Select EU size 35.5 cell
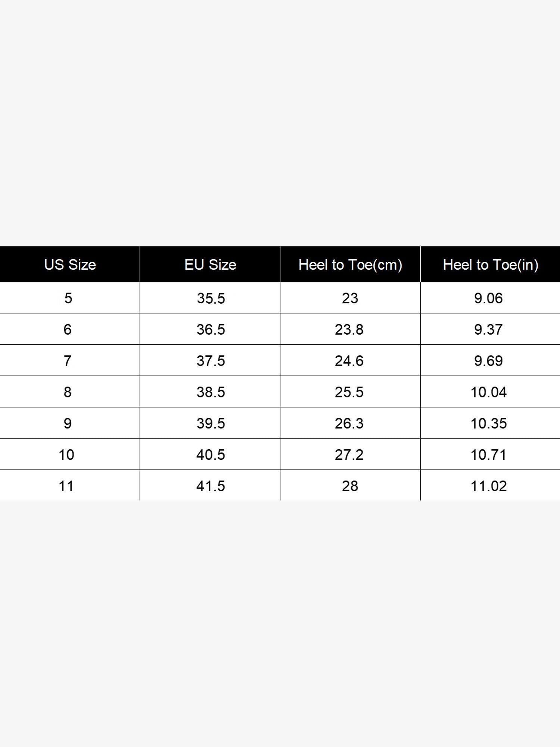The width and height of the screenshot is (560, 747). point(210,298)
